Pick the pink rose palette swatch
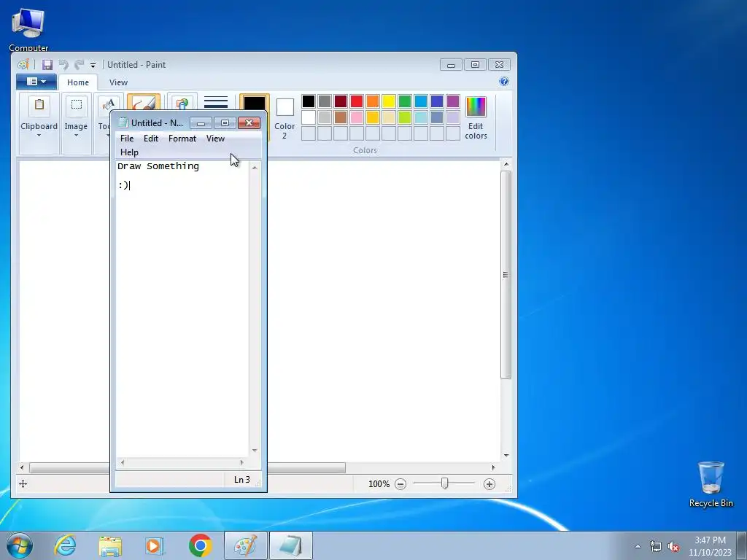 [x=356, y=117]
